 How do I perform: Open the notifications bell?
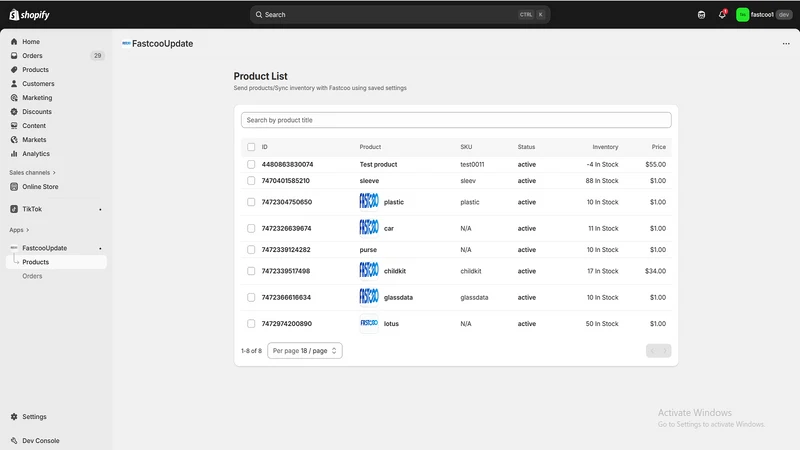722,15
